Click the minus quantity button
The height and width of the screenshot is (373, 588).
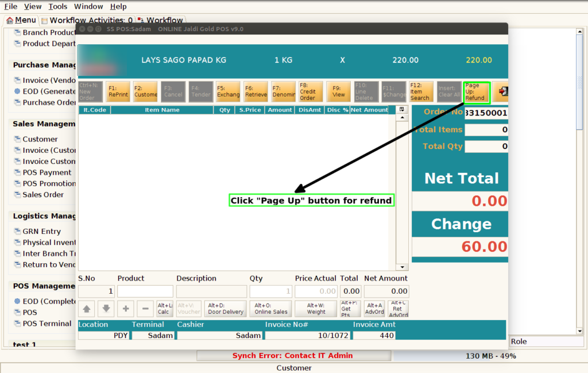click(x=145, y=309)
